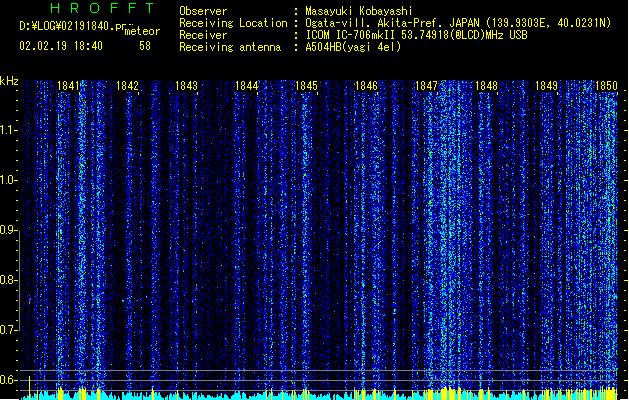Click the 1846 time marker
This screenshot has height=400, width=629.
coord(366,86)
